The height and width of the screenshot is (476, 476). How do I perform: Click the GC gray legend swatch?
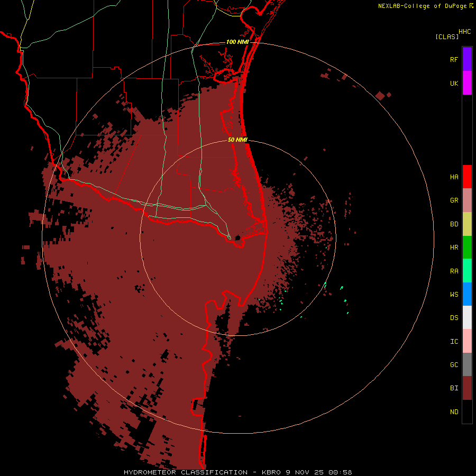(467, 364)
